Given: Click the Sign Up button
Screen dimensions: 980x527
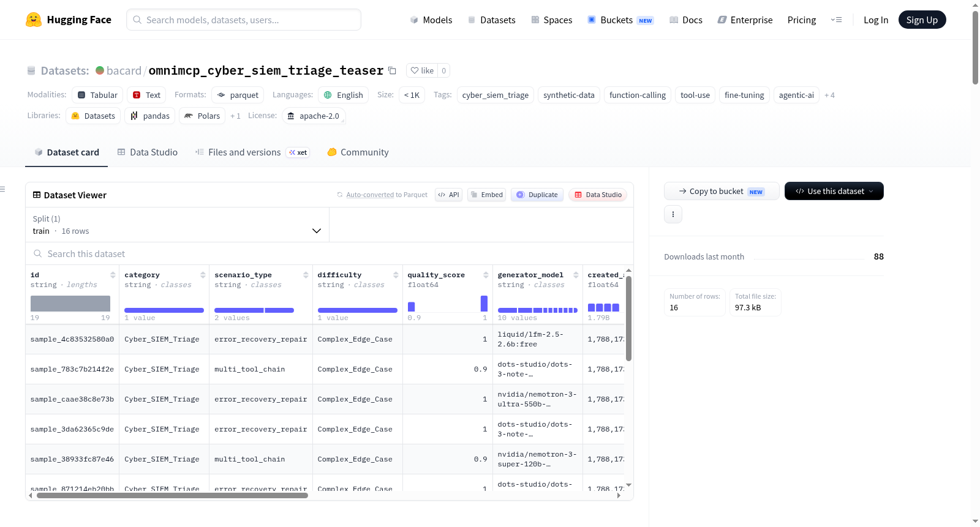Looking at the screenshot, I should point(922,20).
